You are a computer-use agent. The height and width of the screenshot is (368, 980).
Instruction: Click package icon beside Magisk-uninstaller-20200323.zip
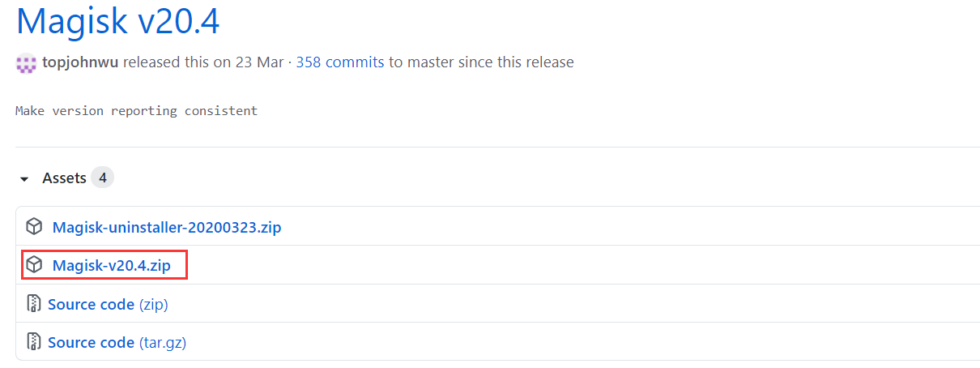[x=34, y=227]
